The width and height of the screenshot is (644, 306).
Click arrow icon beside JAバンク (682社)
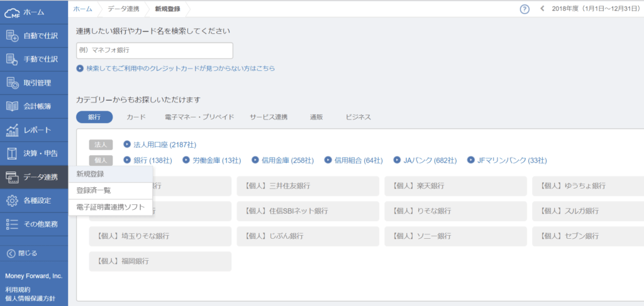click(x=397, y=160)
